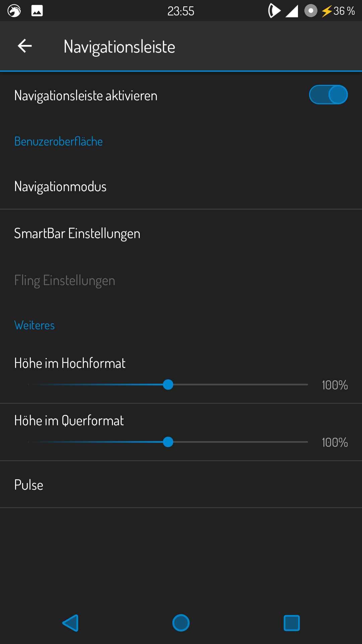Tap the unicorn icon in status bar
The width and height of the screenshot is (362, 644).
point(14,11)
